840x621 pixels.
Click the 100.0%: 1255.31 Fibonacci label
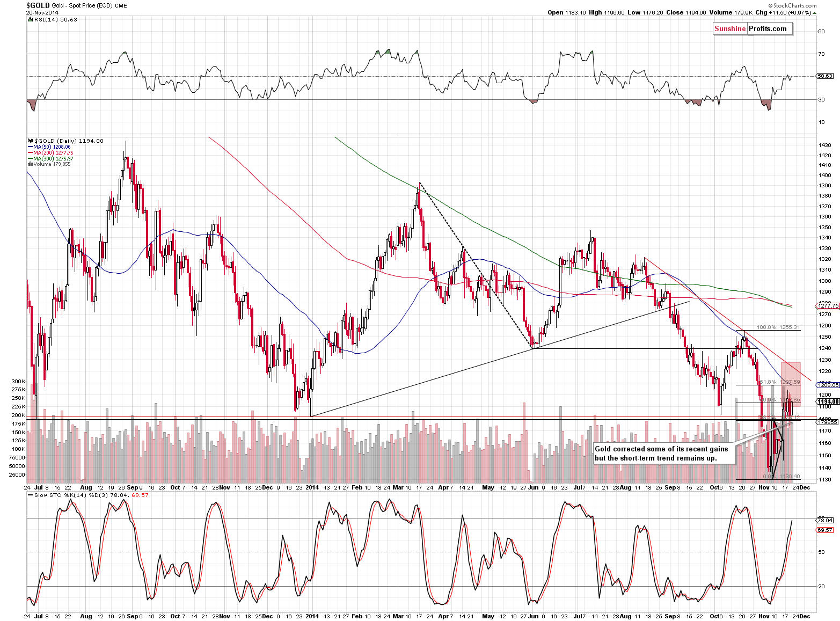tap(778, 327)
